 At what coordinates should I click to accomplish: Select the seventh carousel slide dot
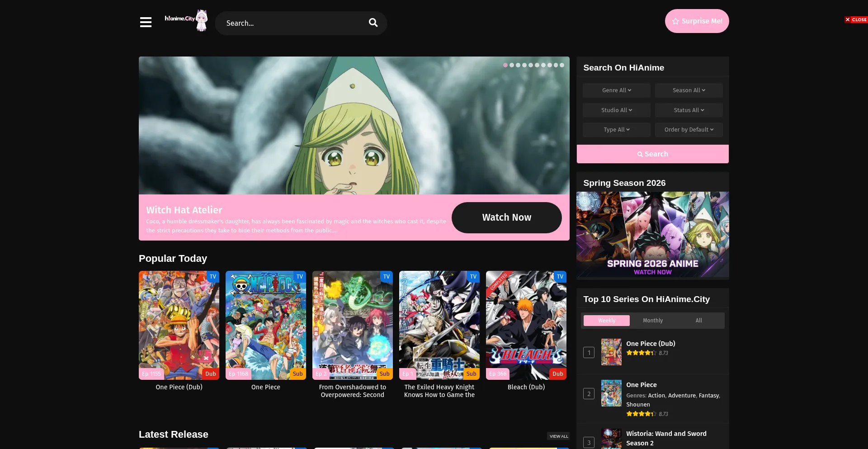pyautogui.click(x=543, y=65)
